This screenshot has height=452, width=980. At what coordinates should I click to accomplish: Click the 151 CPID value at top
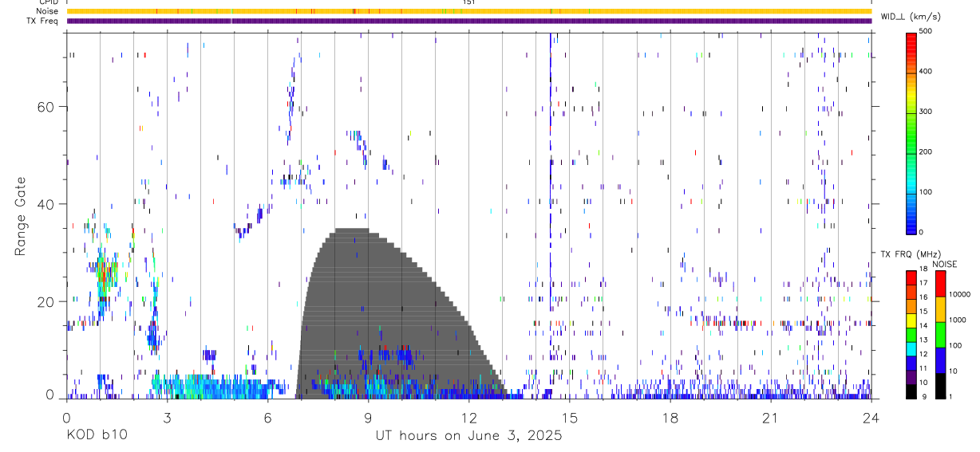click(x=468, y=2)
